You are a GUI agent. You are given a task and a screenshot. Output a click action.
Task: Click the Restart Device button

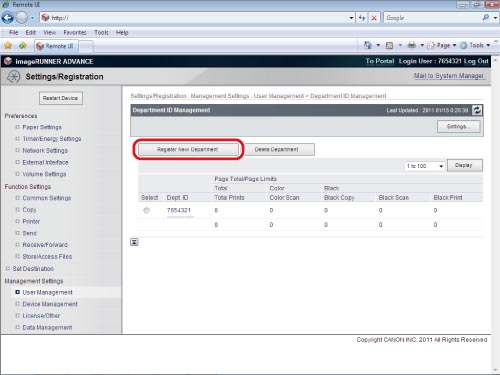(x=61, y=98)
